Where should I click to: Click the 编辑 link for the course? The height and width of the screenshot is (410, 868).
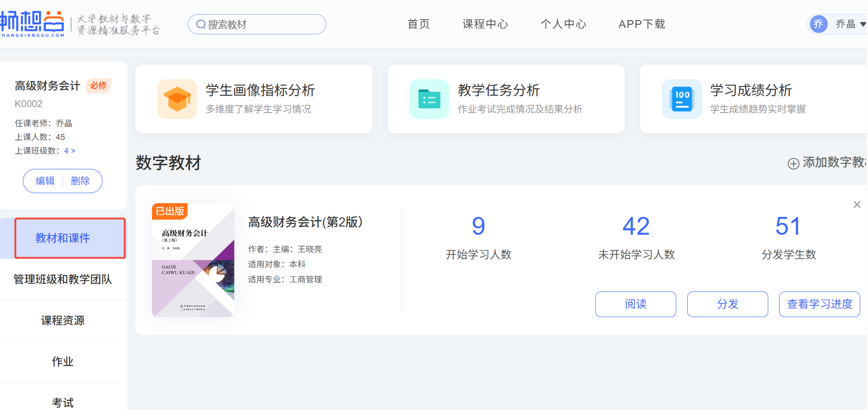coord(45,181)
